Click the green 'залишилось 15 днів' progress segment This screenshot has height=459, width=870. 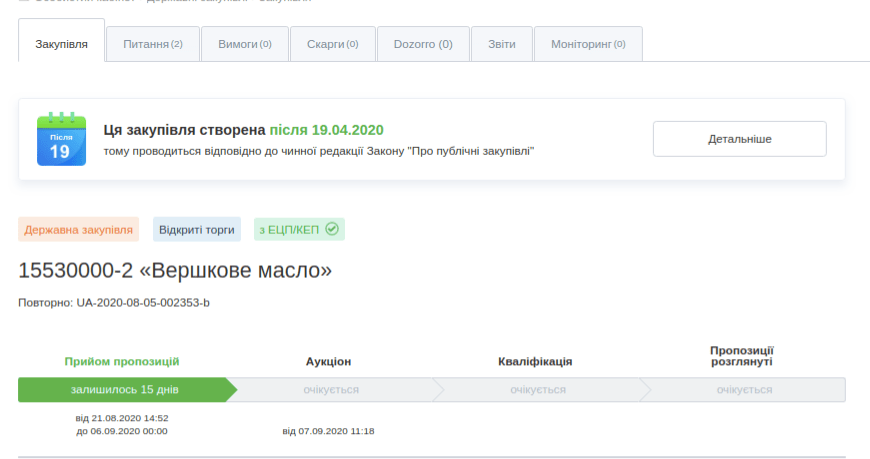[x=125, y=389]
